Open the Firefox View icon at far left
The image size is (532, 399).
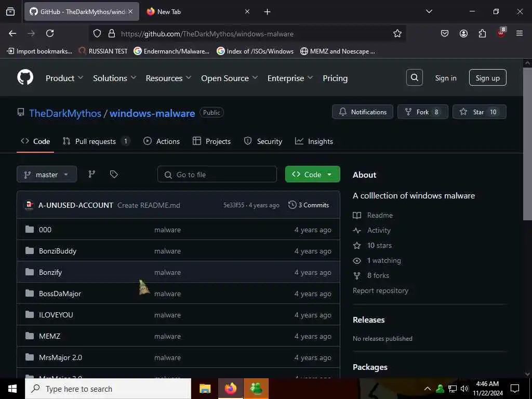(x=10, y=11)
